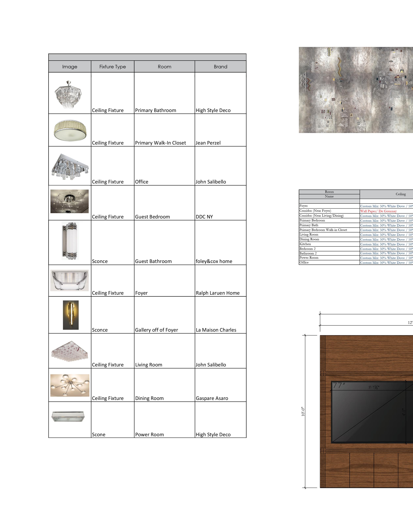Click the Guest Bathroom sconce image

[70, 241]
